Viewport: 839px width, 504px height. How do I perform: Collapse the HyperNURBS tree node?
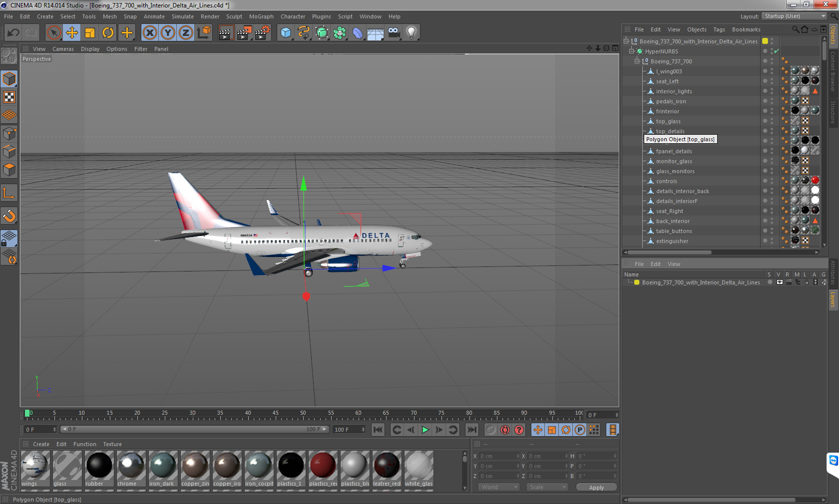pyautogui.click(x=631, y=51)
